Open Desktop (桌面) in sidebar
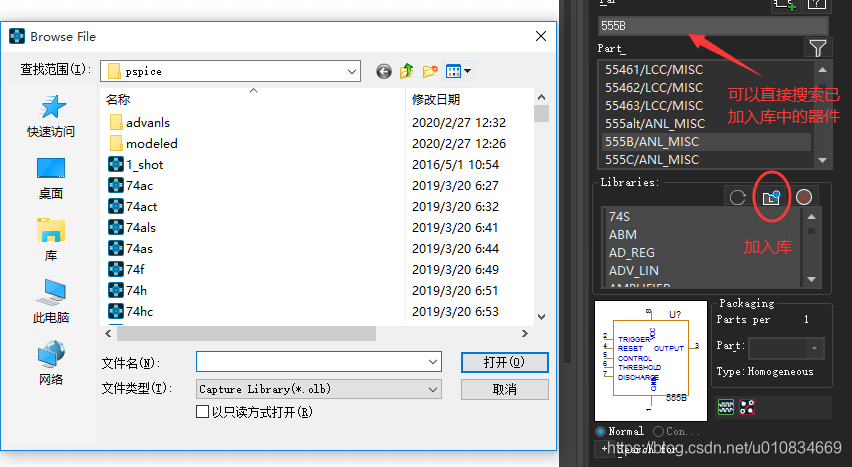852x467 pixels. pos(51,178)
